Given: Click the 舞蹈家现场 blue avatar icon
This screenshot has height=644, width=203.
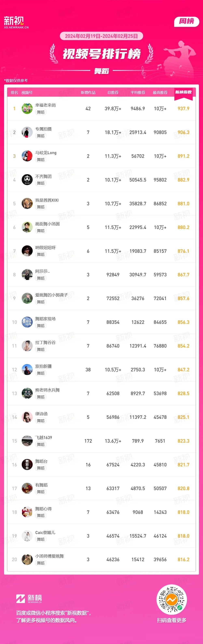Looking at the screenshot, I should pos(27,322).
